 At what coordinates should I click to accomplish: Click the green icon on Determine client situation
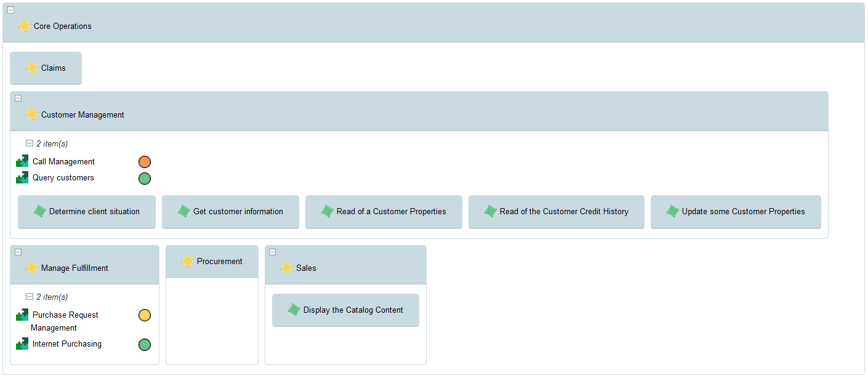coord(40,211)
